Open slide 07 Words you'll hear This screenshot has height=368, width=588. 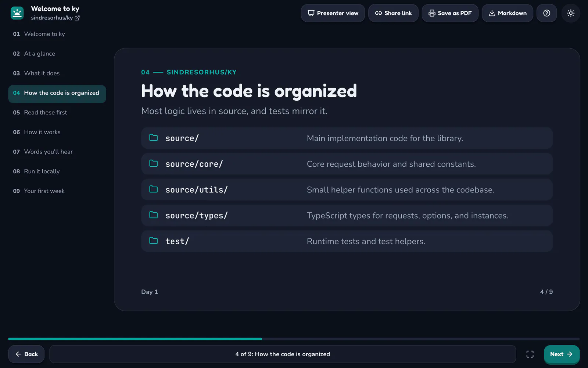point(57,152)
